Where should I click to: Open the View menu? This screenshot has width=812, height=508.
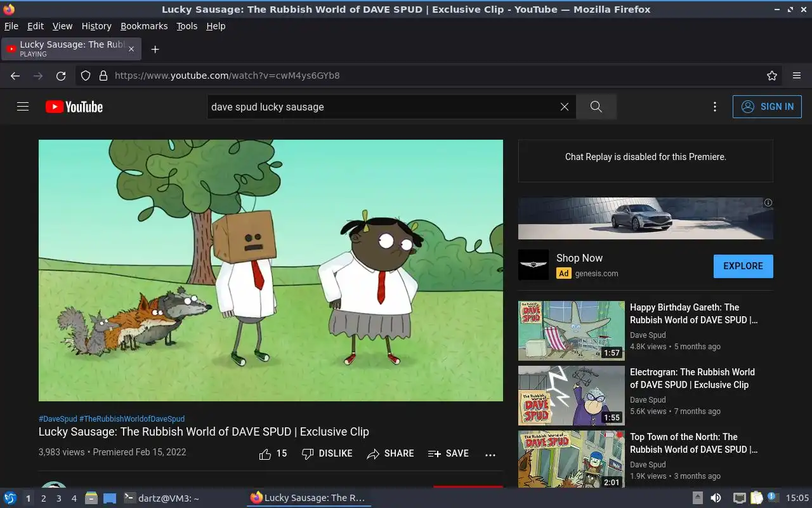(62, 26)
